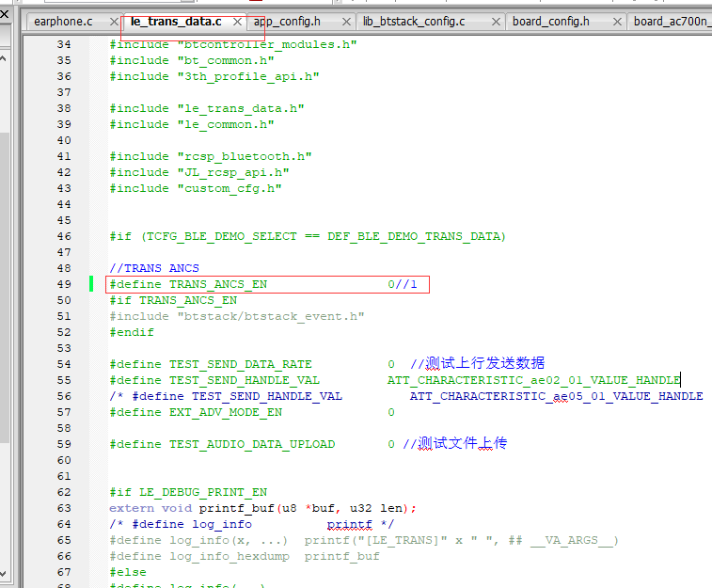The height and width of the screenshot is (588, 712).
Task: Click DEF_BLE_DEMO_TRANS_DATA identifier
Action: pyautogui.click(x=413, y=236)
